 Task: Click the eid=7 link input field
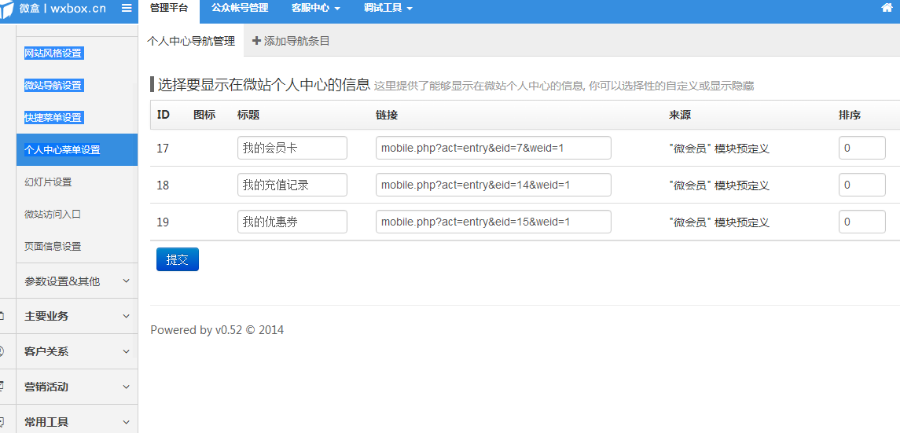[494, 148]
